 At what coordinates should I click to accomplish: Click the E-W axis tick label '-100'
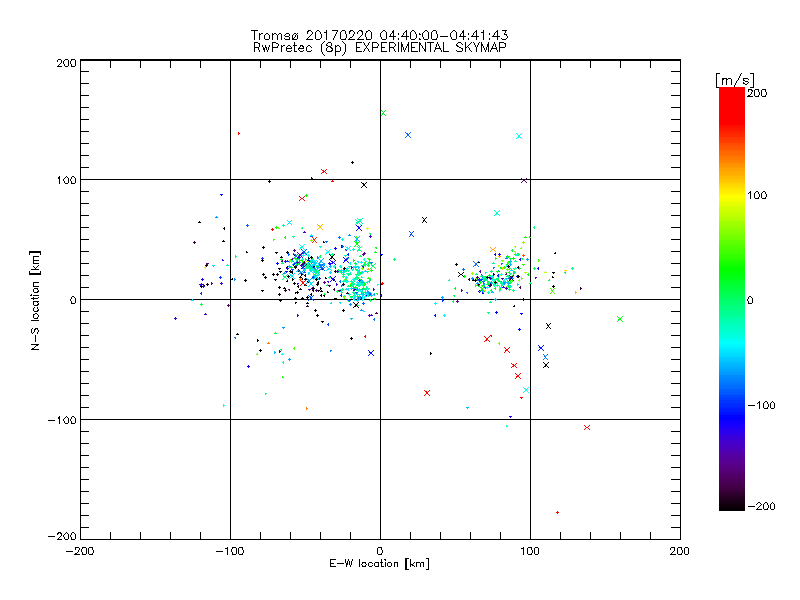[230, 551]
